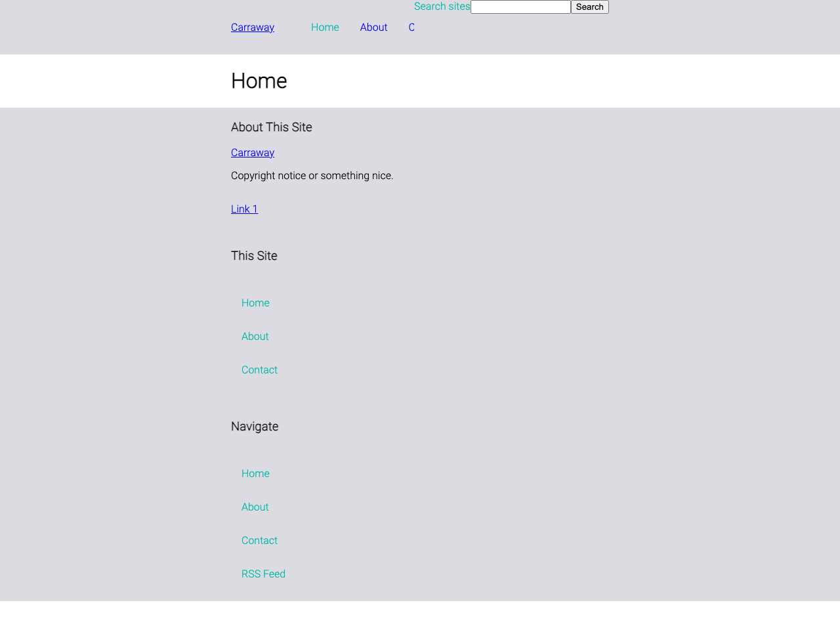Image resolution: width=840 pixels, height=630 pixels.
Task: Click the "About This Site" heading
Action: click(272, 127)
